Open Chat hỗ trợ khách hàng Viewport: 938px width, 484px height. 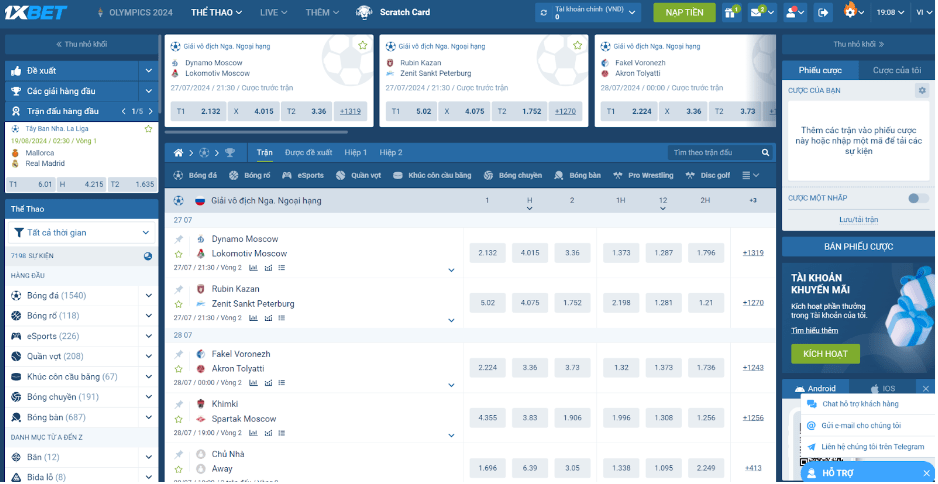(860, 404)
